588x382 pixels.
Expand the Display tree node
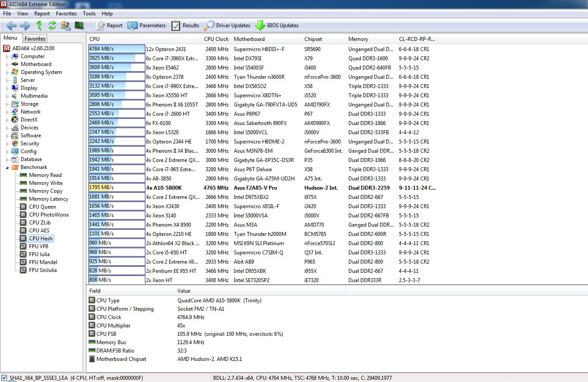(7, 88)
